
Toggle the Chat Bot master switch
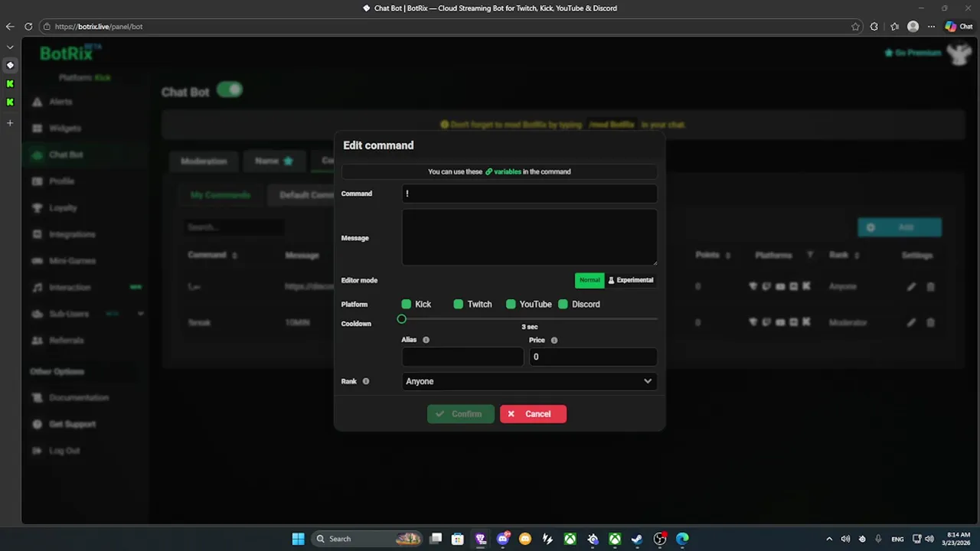[230, 90]
